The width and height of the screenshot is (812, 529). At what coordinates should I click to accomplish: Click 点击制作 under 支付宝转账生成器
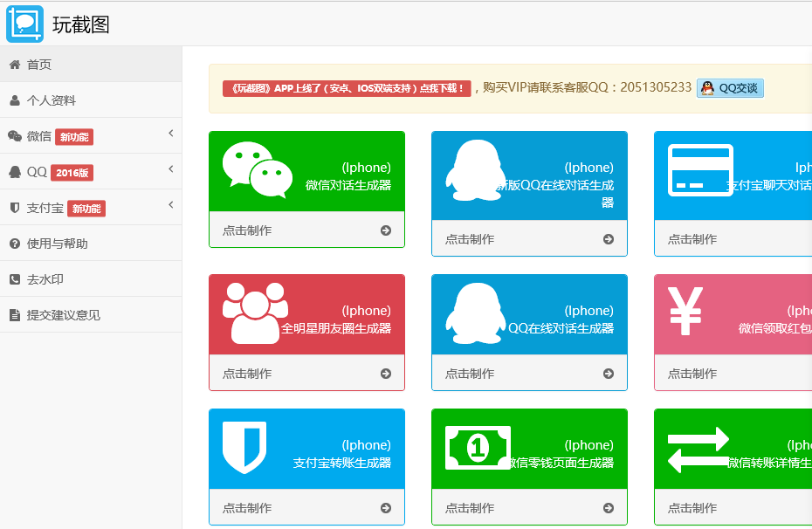coord(247,508)
